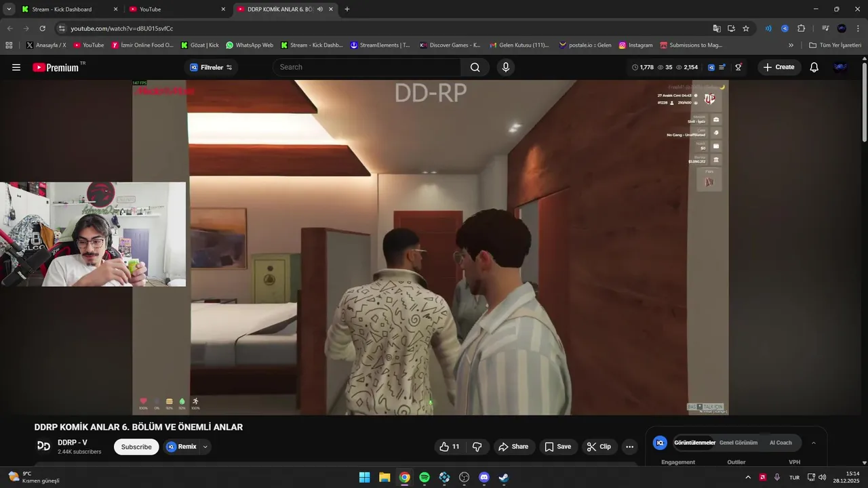Switch to the YouTube tab
The width and height of the screenshot is (868, 488).
178,9
